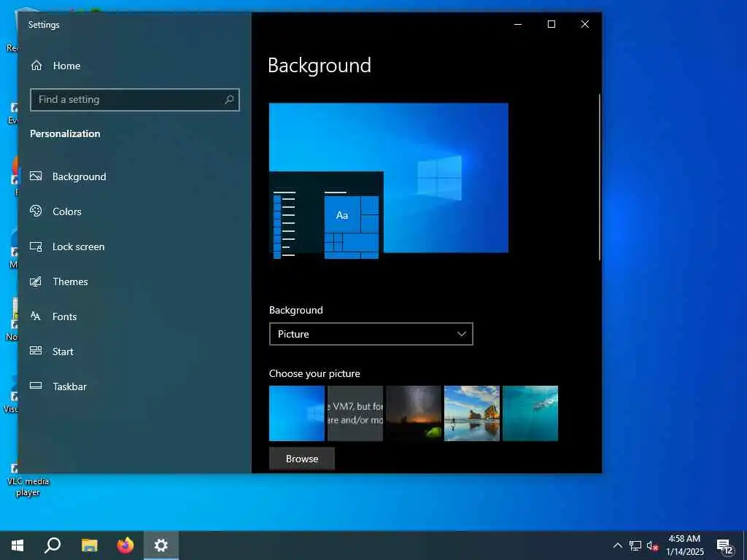Viewport: 747px width, 560px height.
Task: Click the muted volume tray icon
Action: pyautogui.click(x=652, y=545)
